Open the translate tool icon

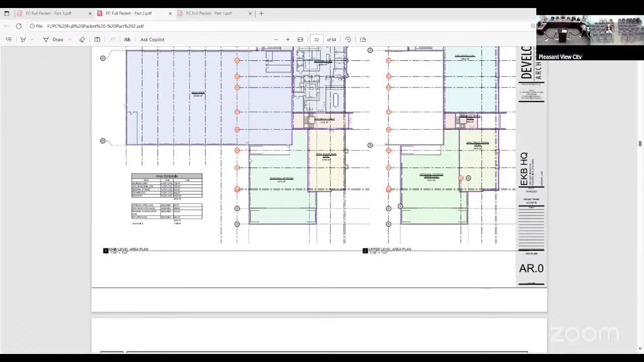(127, 39)
